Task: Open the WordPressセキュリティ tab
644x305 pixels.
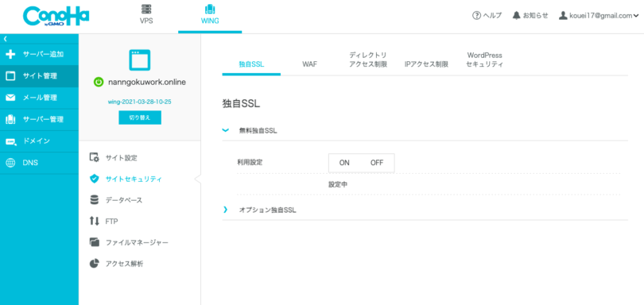Action: (x=485, y=60)
